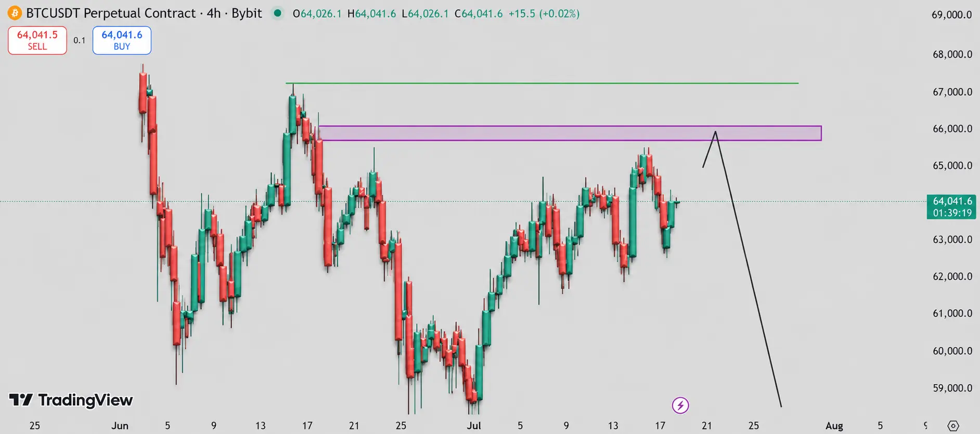Click the open value O64,026.1

tap(317, 14)
